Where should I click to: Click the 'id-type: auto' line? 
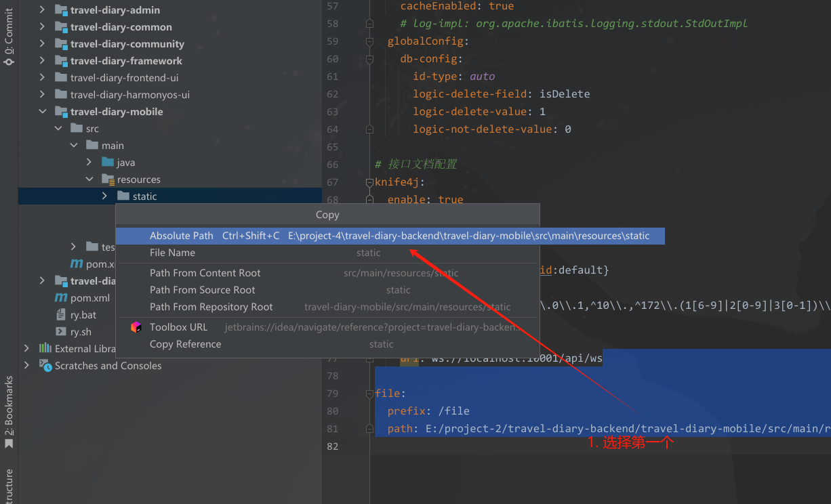point(454,77)
